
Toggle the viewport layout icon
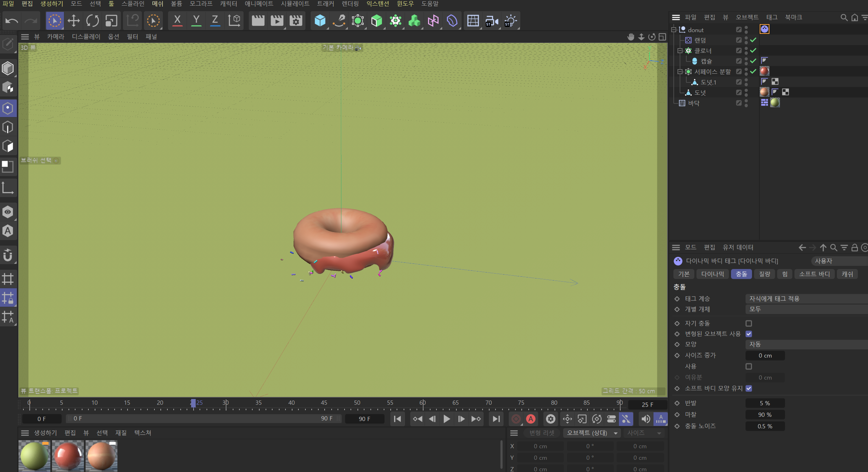click(662, 37)
